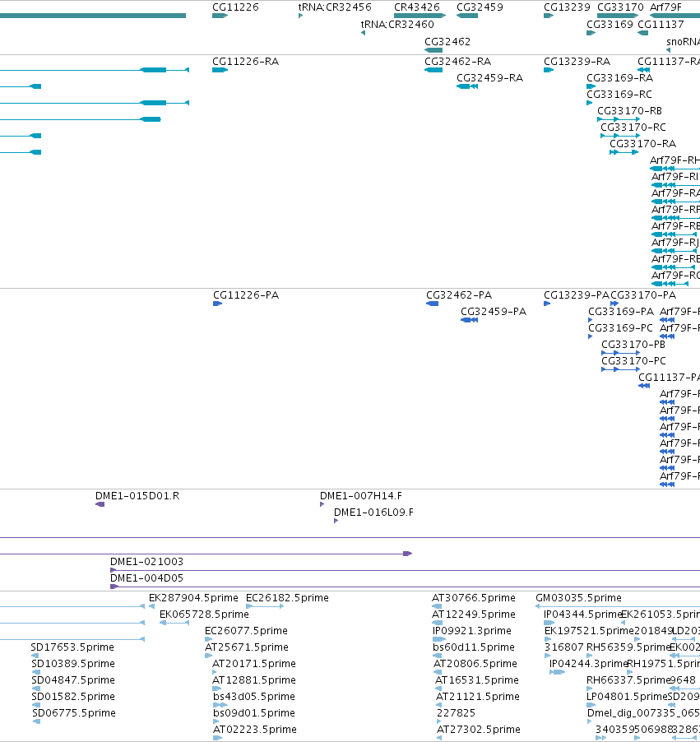Open the AT20171.5prime EST label
Viewport: 700px width, 742px height.
click(253, 664)
